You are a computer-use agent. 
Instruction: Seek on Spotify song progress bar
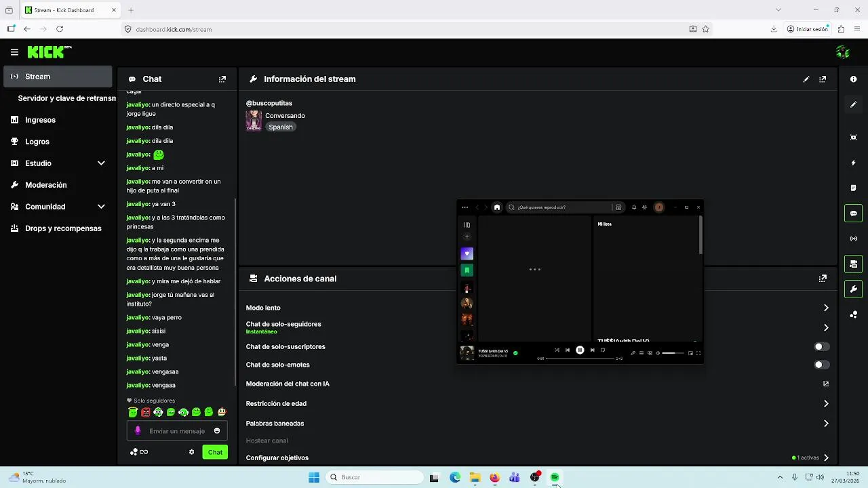[580, 359]
